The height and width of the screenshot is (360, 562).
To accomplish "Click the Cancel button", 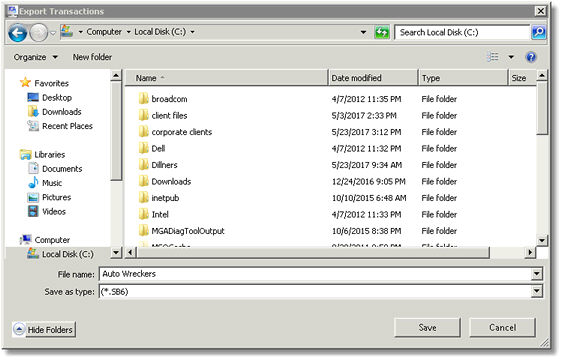I will point(503,327).
